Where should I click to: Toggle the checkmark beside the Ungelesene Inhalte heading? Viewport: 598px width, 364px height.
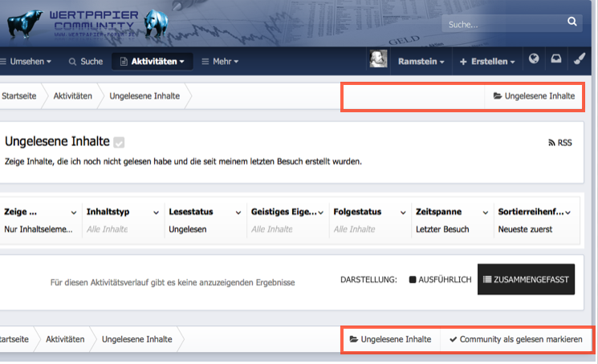(x=119, y=143)
